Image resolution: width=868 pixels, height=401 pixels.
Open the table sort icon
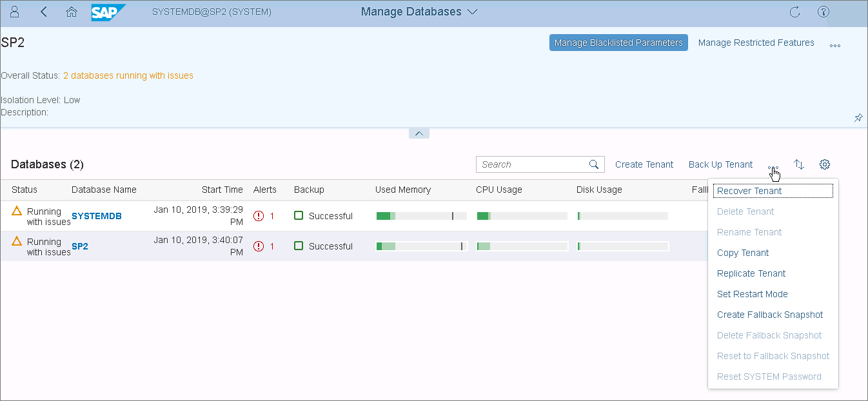point(799,164)
